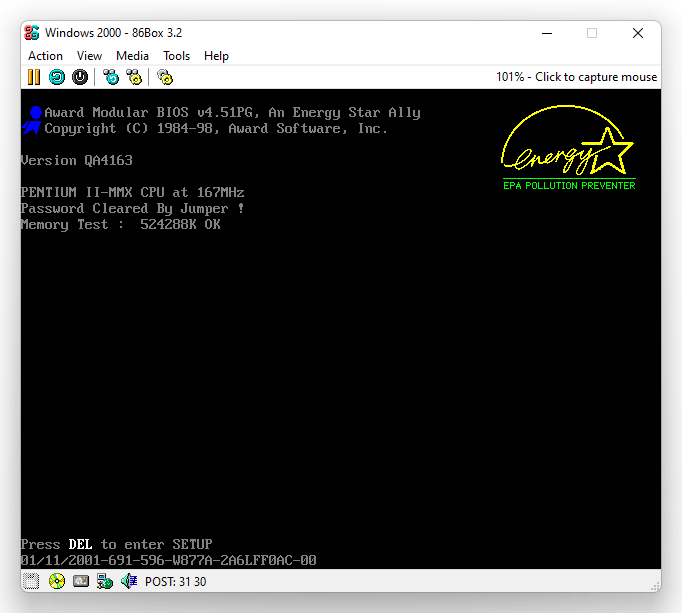Click the network status bar icon
Image resolution: width=682 pixels, height=613 pixels.
coord(105,581)
